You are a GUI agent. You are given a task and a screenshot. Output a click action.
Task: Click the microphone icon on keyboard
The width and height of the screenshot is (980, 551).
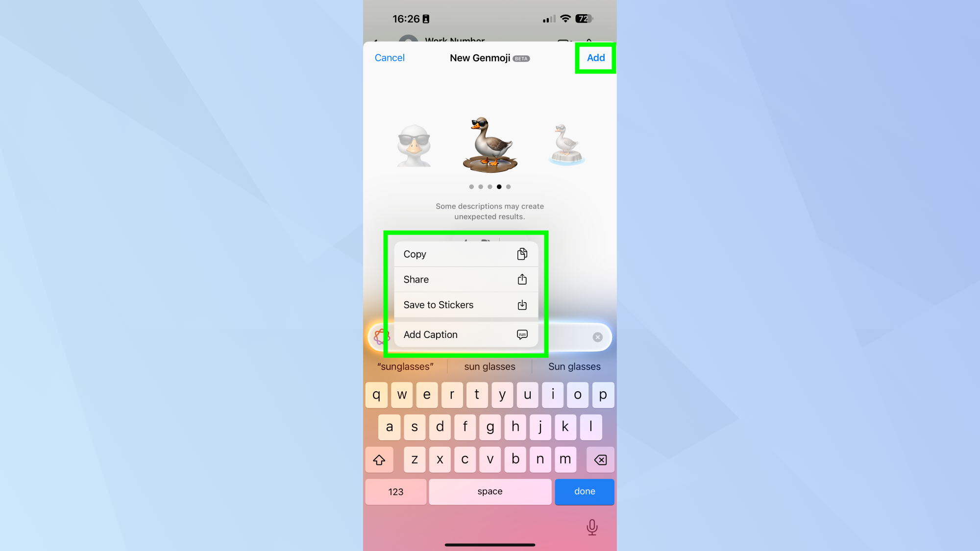[x=592, y=527]
